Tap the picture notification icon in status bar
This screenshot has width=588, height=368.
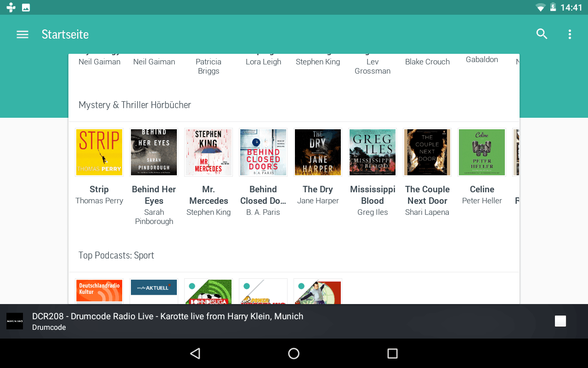26,7
